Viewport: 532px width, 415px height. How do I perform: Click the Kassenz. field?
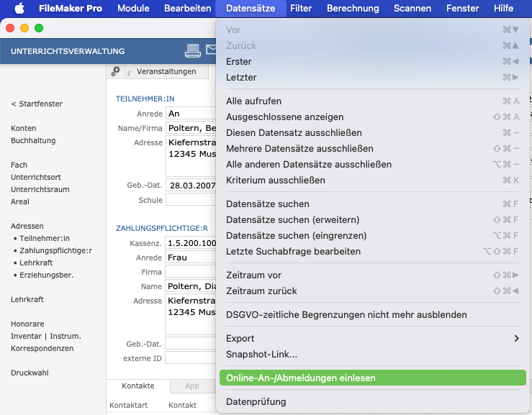pos(191,243)
